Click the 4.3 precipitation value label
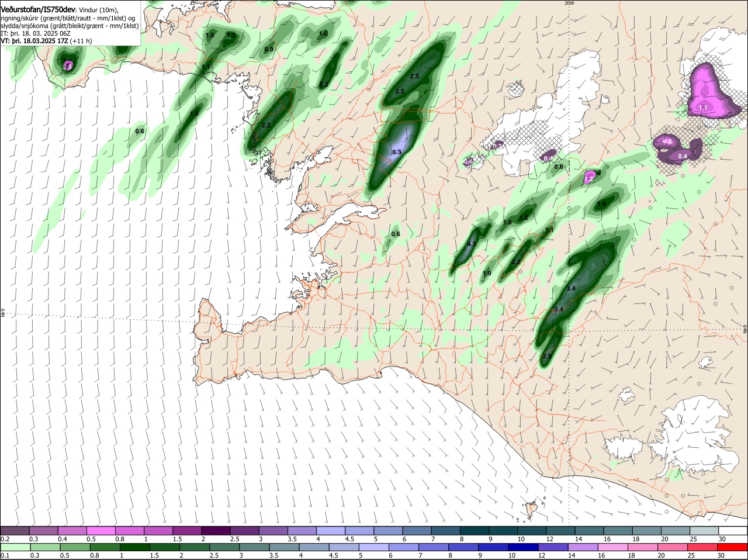This screenshot has width=748, height=560. [472, 244]
